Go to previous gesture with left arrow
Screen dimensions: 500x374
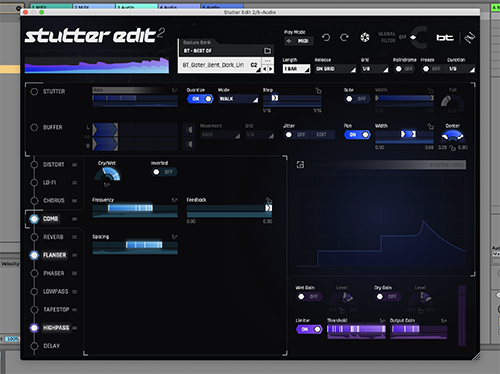click(265, 69)
